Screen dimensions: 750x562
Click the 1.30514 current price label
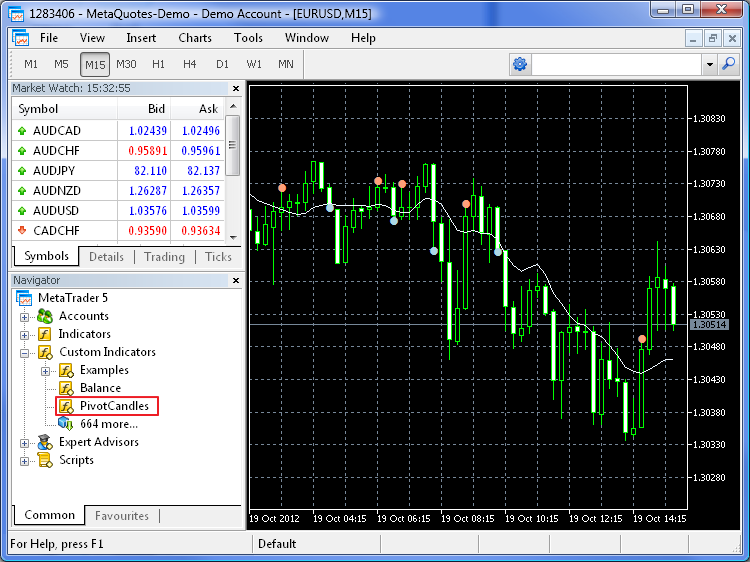(709, 325)
